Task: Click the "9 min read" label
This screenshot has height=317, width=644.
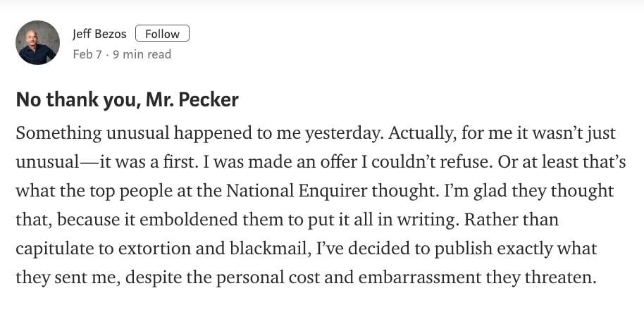Action: [x=142, y=54]
